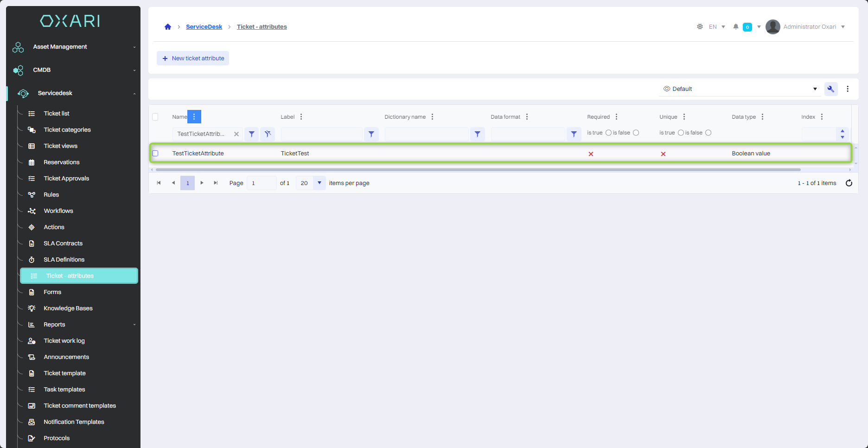The image size is (868, 448).
Task: Tick the TestTicketAttribute row checkbox
Action: pyautogui.click(x=155, y=154)
